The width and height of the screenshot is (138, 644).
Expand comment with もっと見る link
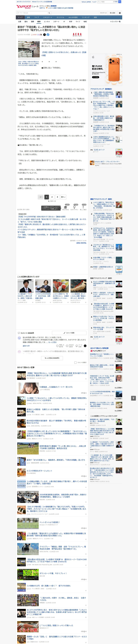pos(53,342)
